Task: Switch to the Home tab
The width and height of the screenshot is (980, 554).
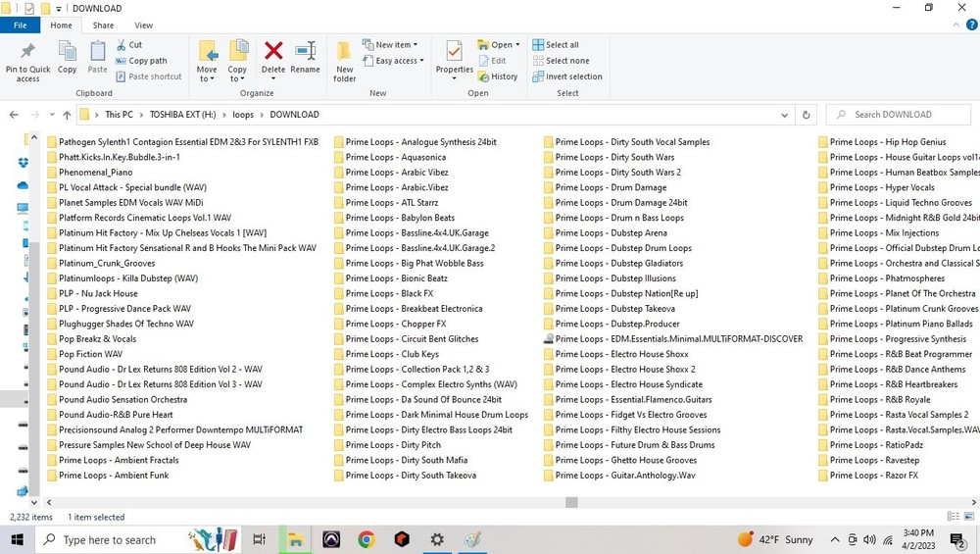Action: click(61, 25)
